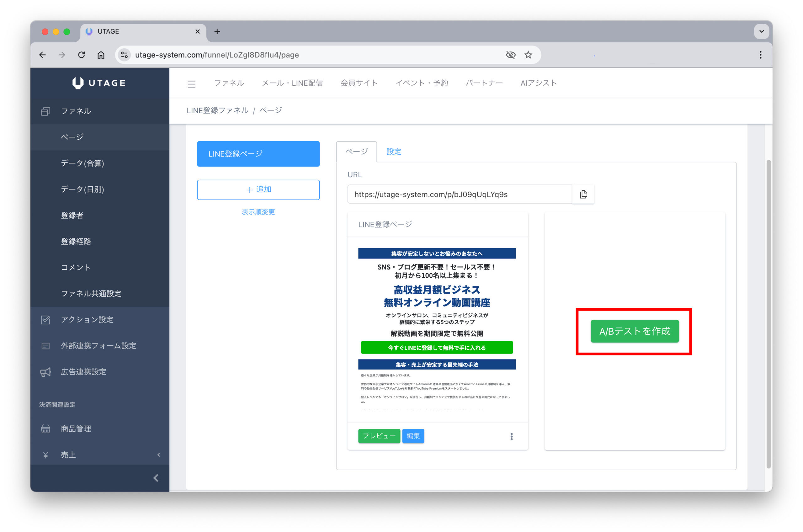Screen dimensions: 803x532
Task: Toggle the hamburger sidebar menu
Action: click(192, 84)
